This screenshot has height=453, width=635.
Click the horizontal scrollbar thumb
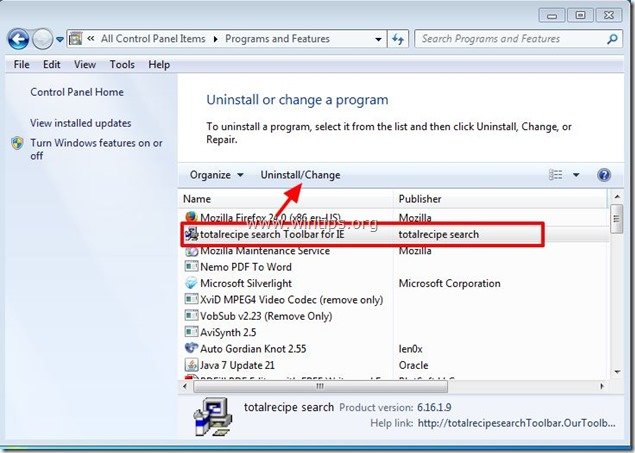click(320, 387)
